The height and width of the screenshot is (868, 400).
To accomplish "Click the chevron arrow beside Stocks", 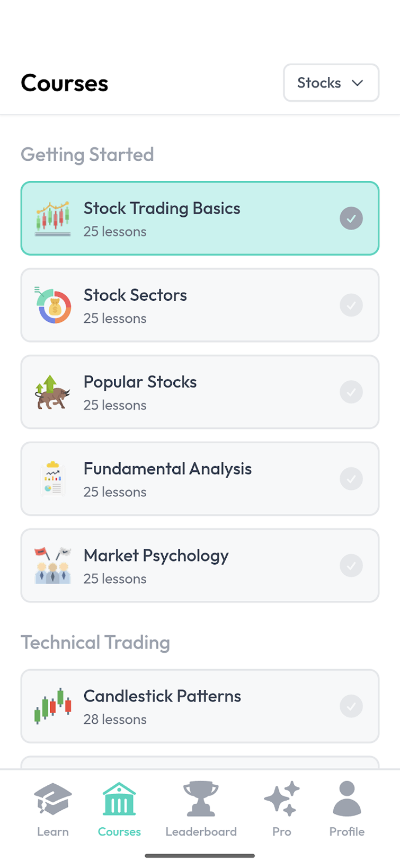I will 358,83.
